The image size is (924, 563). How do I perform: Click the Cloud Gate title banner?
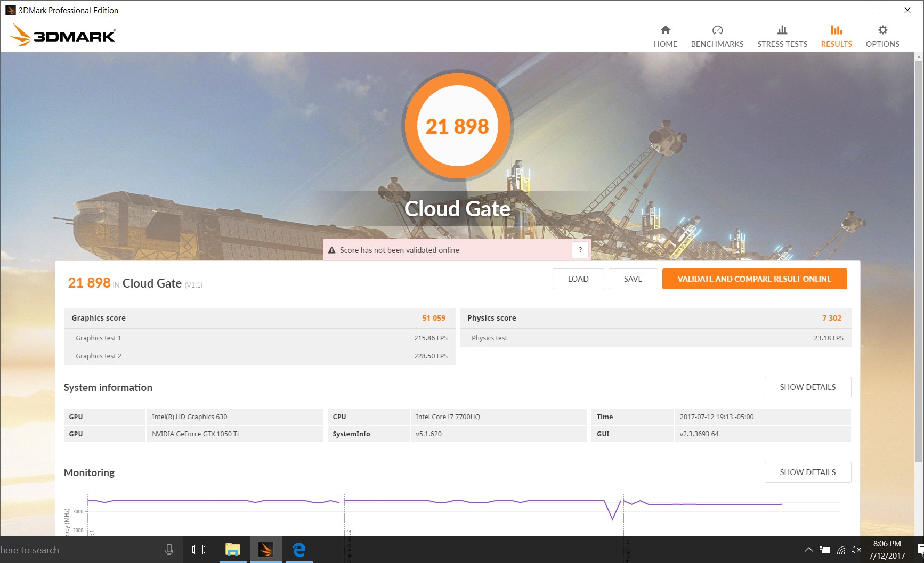coord(457,209)
